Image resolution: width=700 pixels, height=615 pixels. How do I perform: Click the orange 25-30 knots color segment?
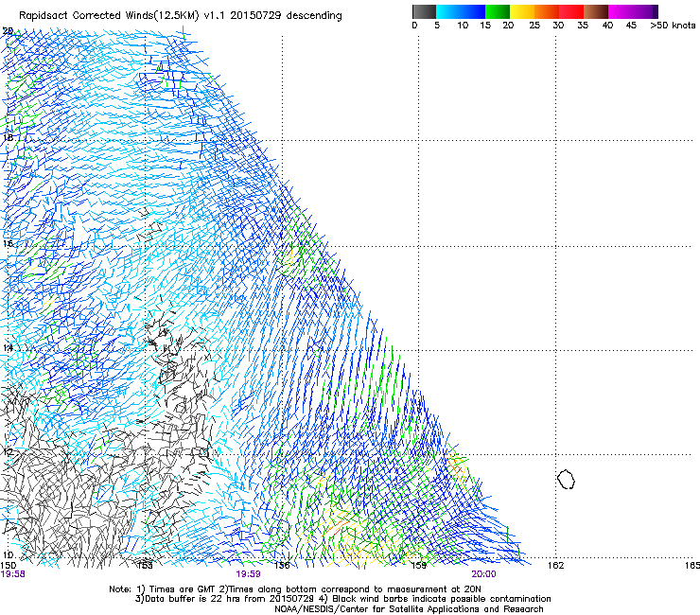click(x=547, y=11)
